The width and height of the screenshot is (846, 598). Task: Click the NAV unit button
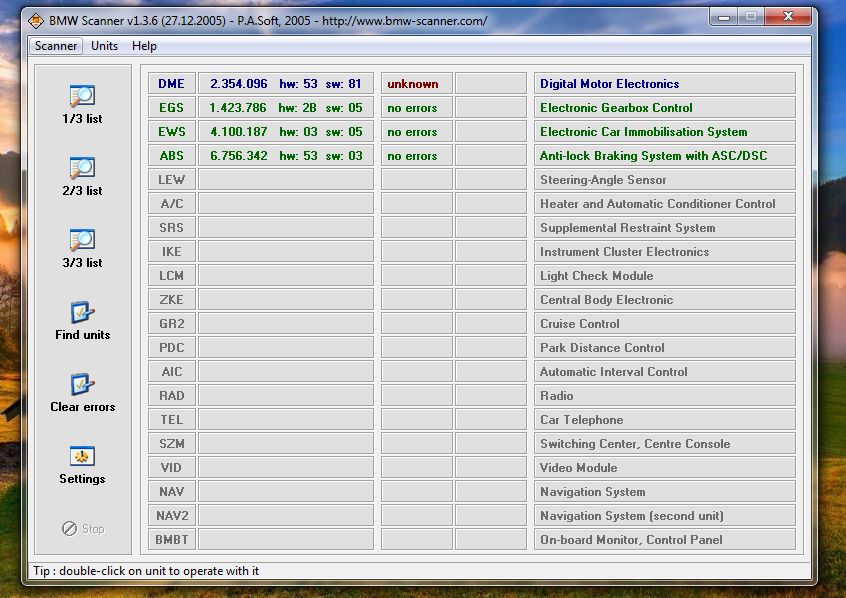pos(172,492)
